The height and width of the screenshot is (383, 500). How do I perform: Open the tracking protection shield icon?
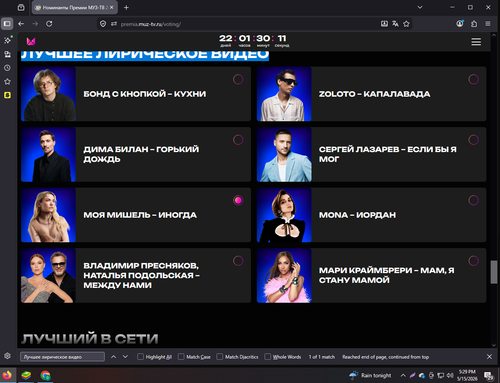(x=103, y=24)
